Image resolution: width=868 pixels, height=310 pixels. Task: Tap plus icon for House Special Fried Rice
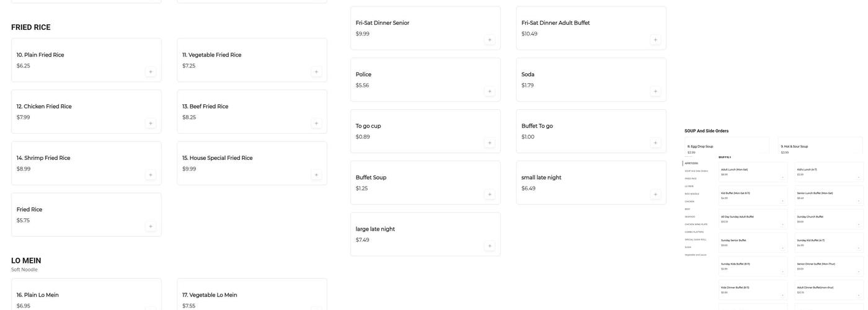click(x=316, y=175)
